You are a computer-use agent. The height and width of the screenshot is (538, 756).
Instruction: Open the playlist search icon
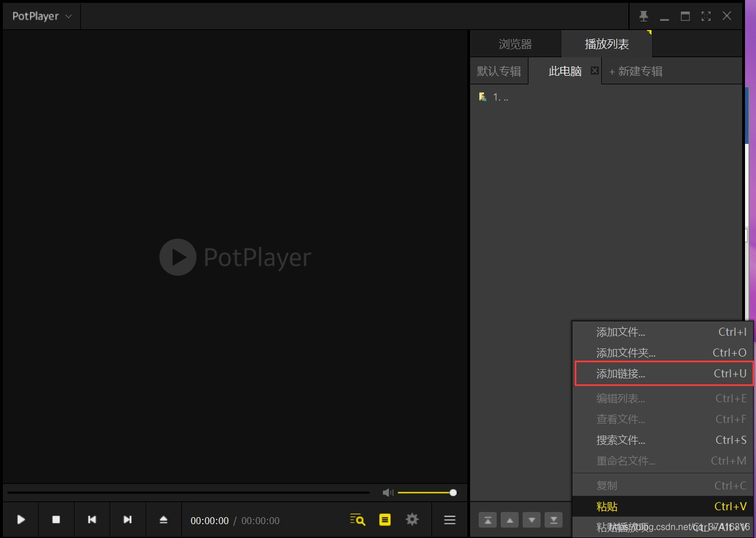click(x=357, y=520)
